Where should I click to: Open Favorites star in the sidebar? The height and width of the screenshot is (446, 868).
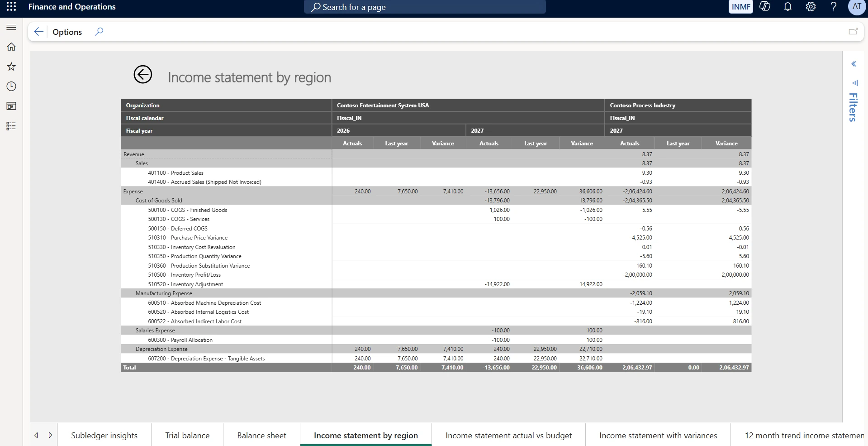[11, 67]
